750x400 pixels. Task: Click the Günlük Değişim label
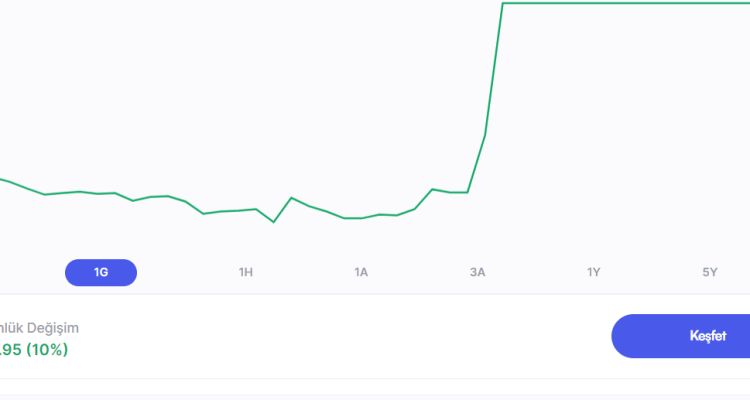coord(40,328)
